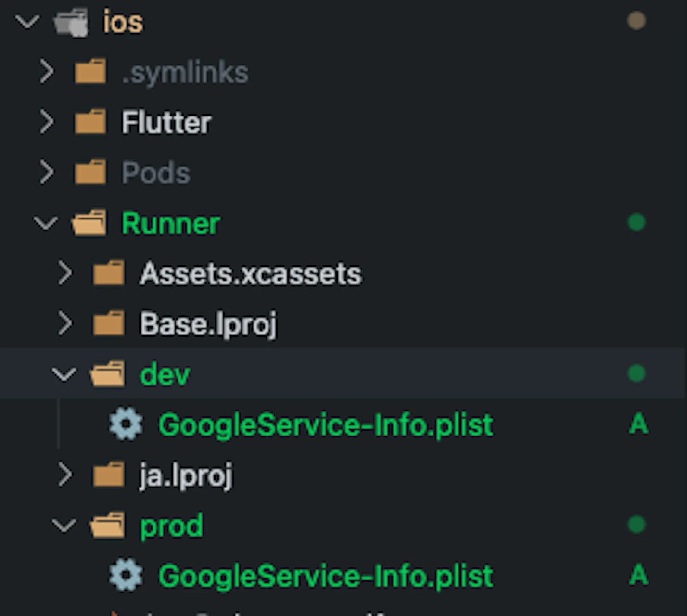Image resolution: width=687 pixels, height=616 pixels.
Task: Select the dev folder name
Action: coord(165,374)
